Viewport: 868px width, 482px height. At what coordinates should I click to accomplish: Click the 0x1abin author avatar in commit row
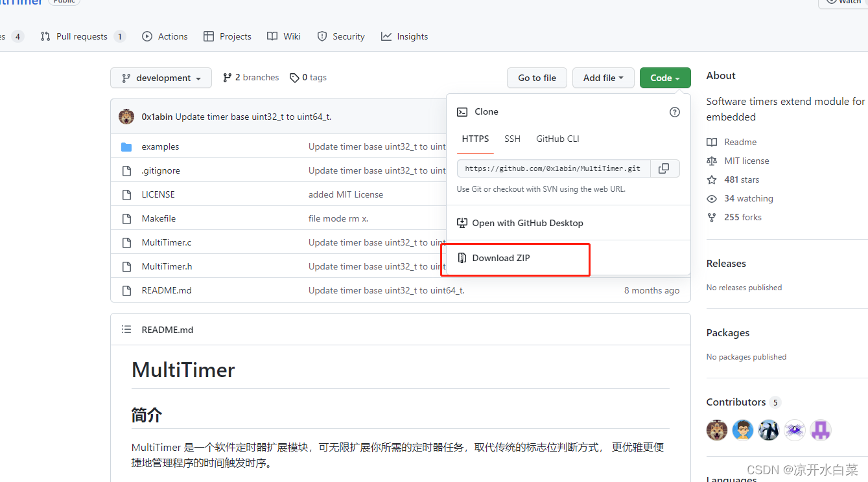coord(126,117)
